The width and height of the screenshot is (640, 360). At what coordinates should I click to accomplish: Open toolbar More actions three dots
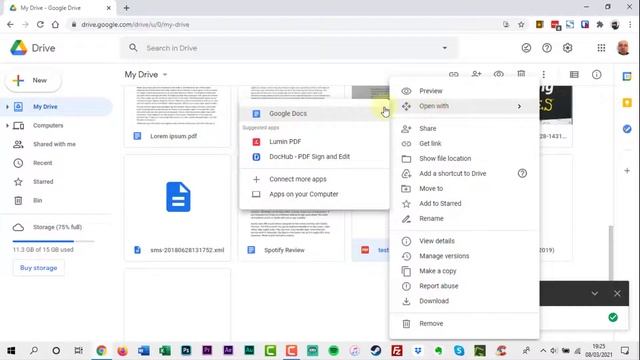pos(544,75)
